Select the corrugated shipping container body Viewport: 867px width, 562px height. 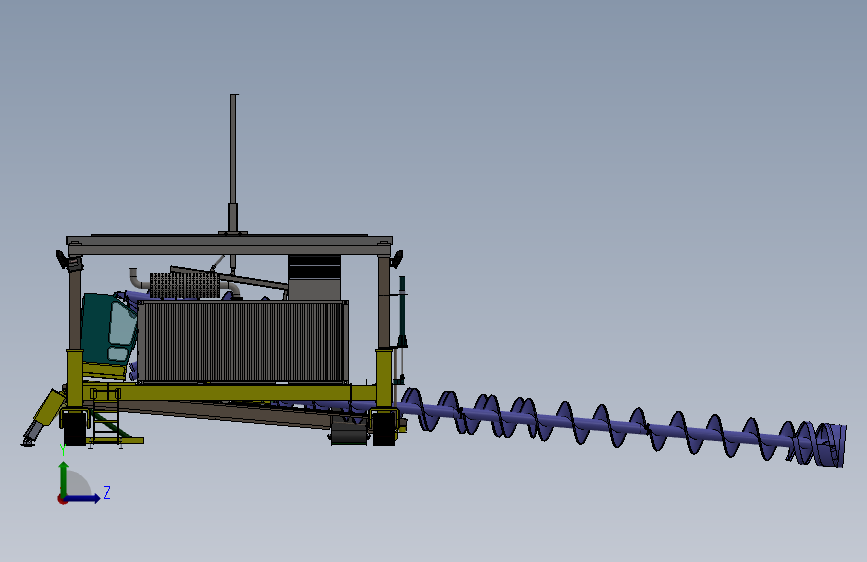pyautogui.click(x=243, y=342)
